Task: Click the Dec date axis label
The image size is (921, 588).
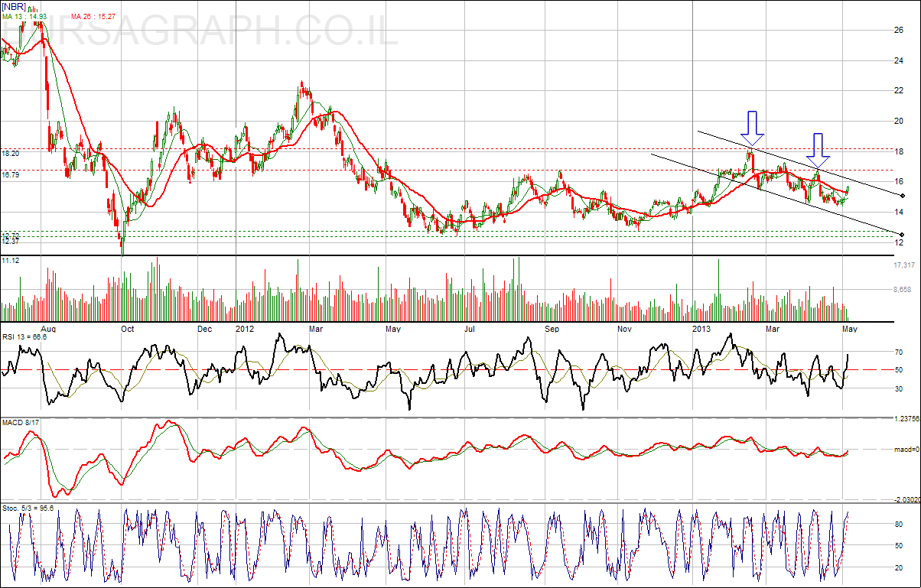Action: click(x=204, y=329)
